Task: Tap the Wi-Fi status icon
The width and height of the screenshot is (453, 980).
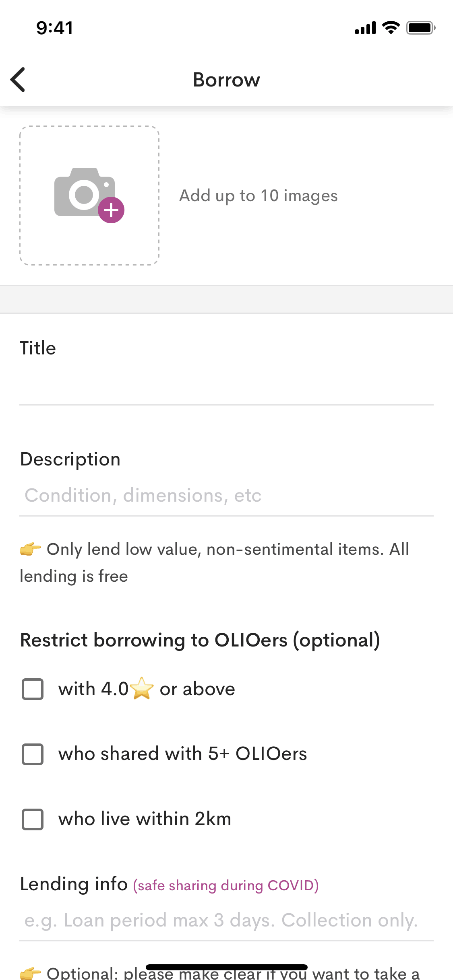Action: pyautogui.click(x=391, y=28)
